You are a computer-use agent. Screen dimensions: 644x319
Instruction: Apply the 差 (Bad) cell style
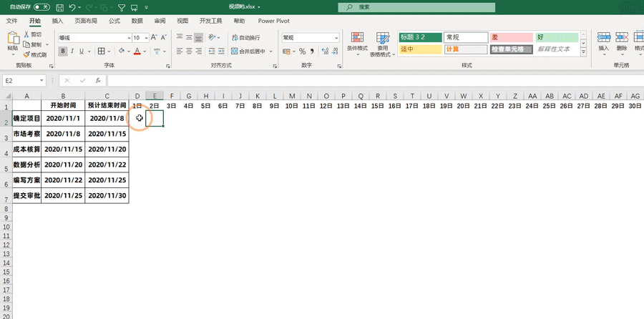[510, 37]
